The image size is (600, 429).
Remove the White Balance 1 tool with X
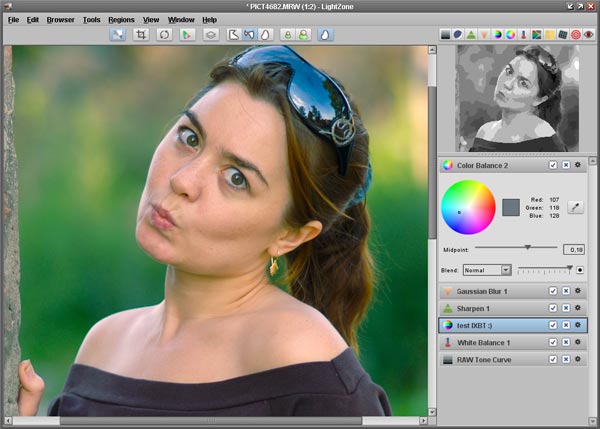click(565, 342)
